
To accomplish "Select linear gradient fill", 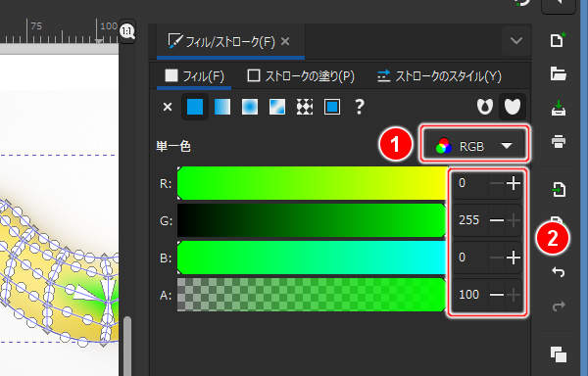I will pyautogui.click(x=222, y=107).
